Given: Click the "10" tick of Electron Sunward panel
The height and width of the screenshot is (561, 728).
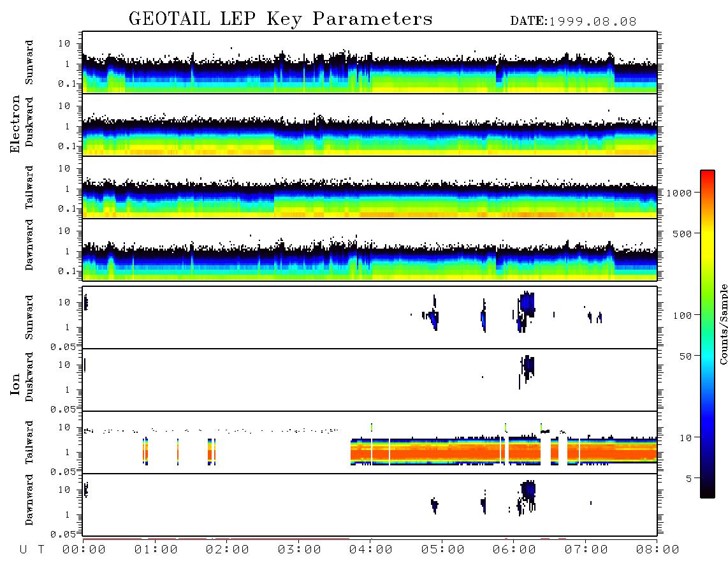Looking at the screenshot, I should [x=64, y=43].
